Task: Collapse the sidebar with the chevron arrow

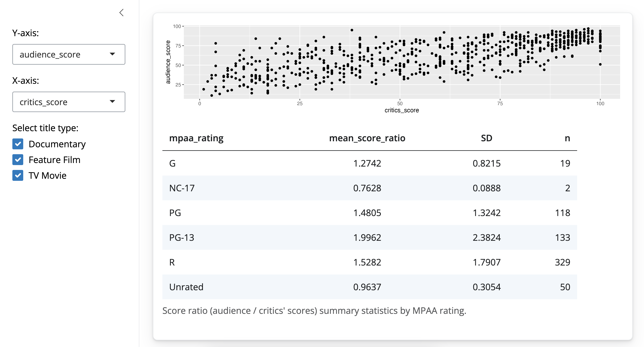Action: tap(122, 13)
